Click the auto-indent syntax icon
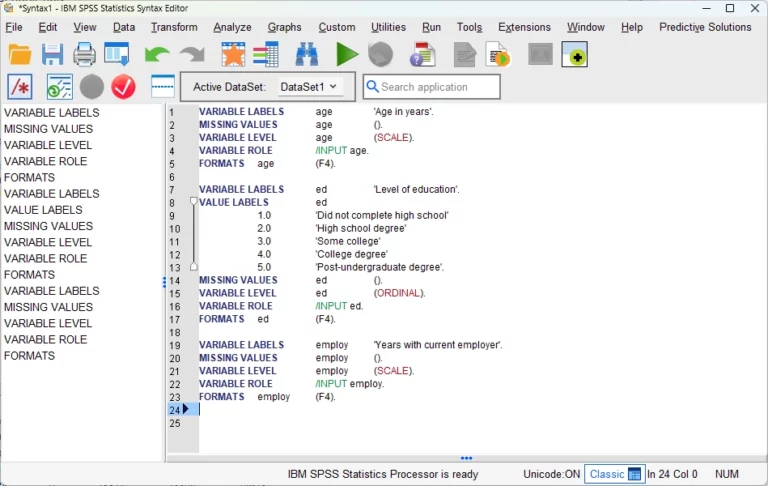768x486 pixels. pos(60,87)
